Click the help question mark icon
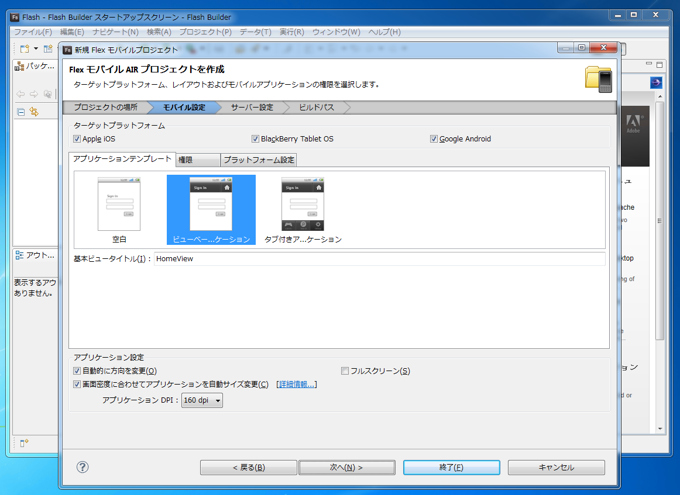The height and width of the screenshot is (495, 680). tap(82, 467)
